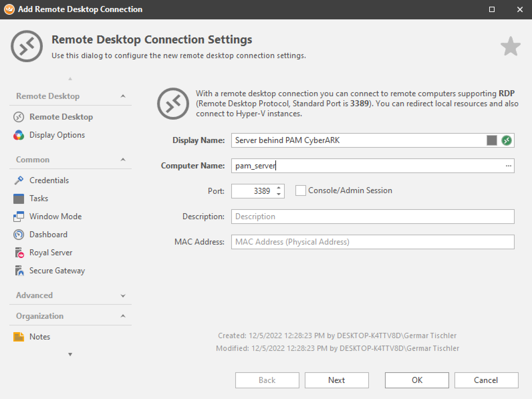The image size is (532, 399).
Task: Open Secure Gateway settings icon
Action: click(19, 271)
